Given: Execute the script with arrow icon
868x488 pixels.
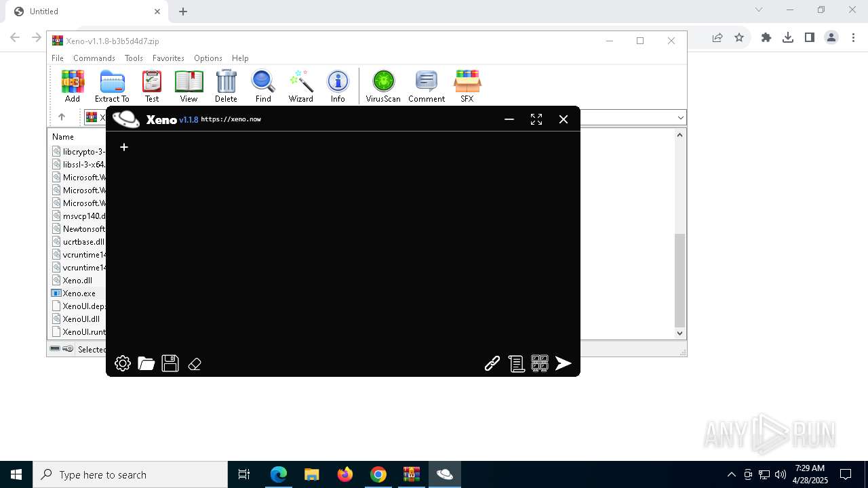Looking at the screenshot, I should click(564, 363).
